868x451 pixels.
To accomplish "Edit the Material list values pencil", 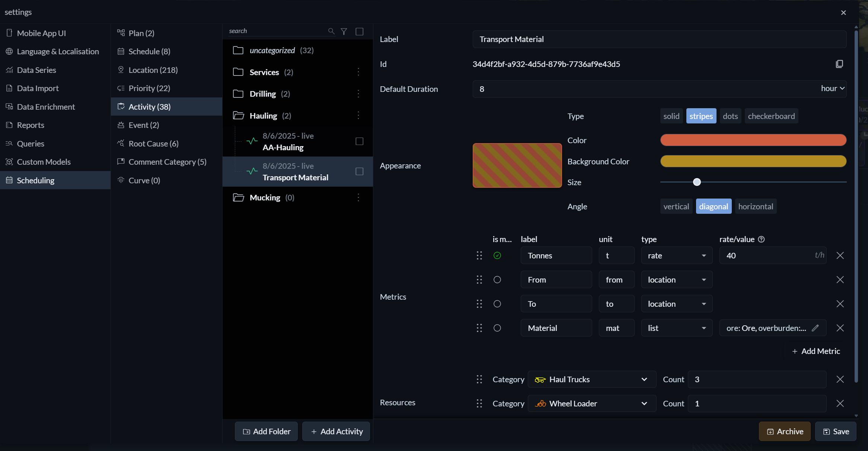I will pos(815,328).
